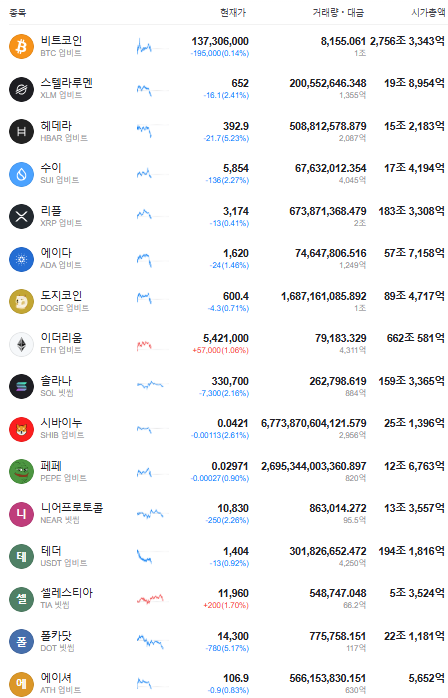Image resolution: width=448 pixels, height=698 pixels.
Task: Select Aethir market cap 5,652억
Action: [427, 678]
